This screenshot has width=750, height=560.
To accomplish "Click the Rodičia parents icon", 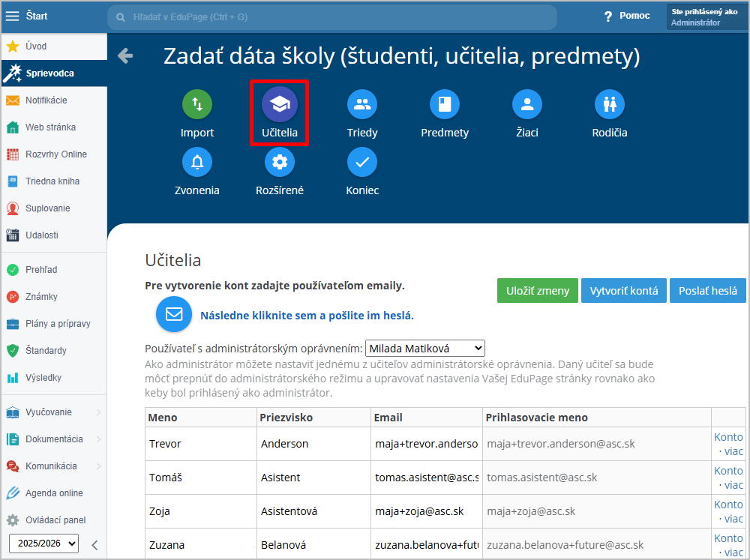I will (x=610, y=105).
